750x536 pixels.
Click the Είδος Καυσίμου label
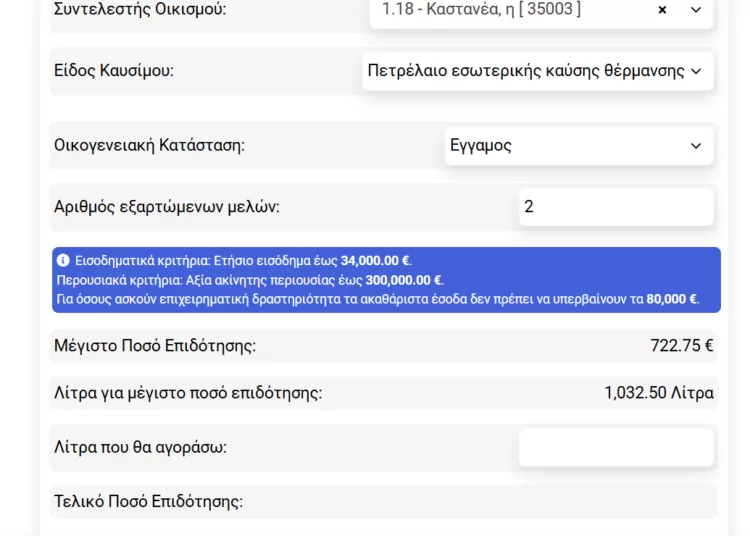click(x=114, y=71)
